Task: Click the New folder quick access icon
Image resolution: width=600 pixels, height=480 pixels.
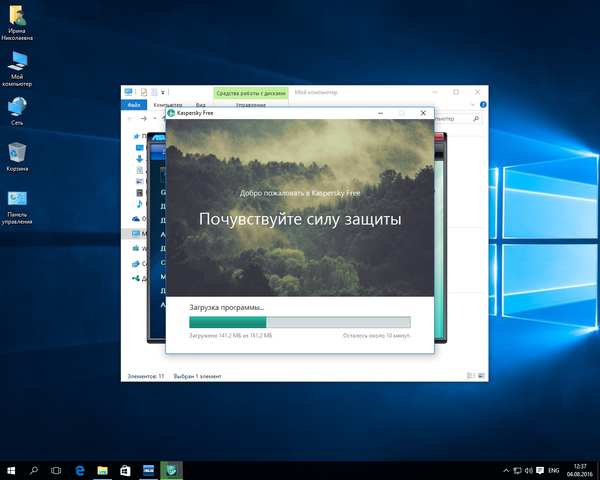Action: 154,92
